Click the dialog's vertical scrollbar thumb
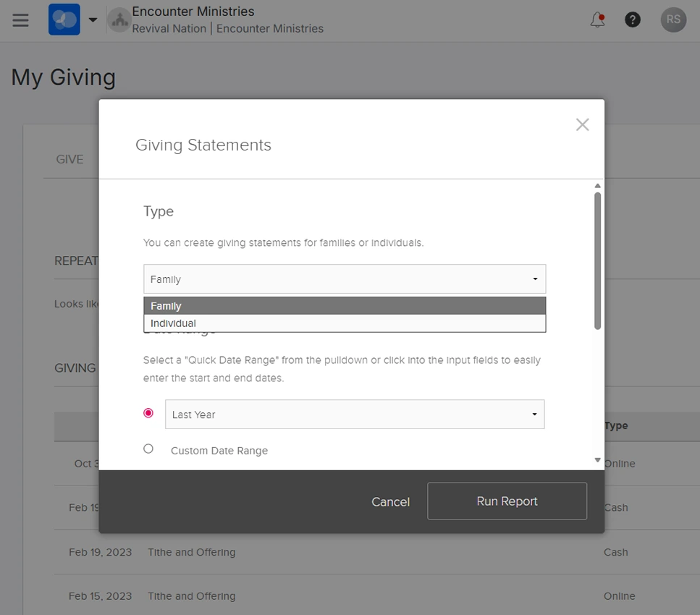Screen dimensions: 700x615 tap(597, 260)
